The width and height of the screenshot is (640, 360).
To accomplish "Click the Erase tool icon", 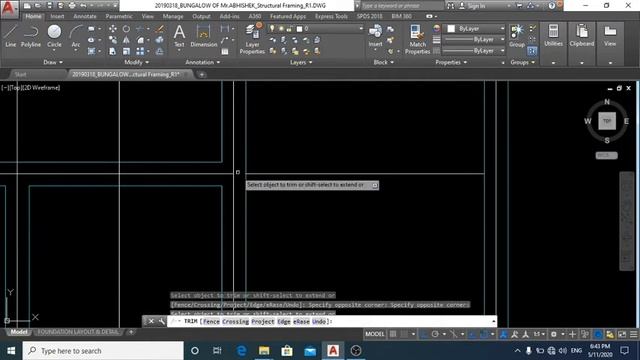I will point(160,29).
